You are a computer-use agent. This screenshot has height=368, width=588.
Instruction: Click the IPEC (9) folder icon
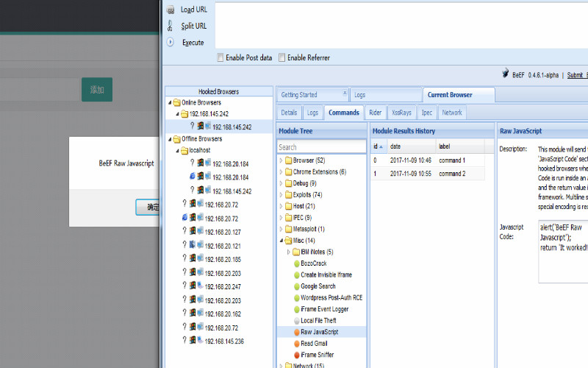[288, 218]
